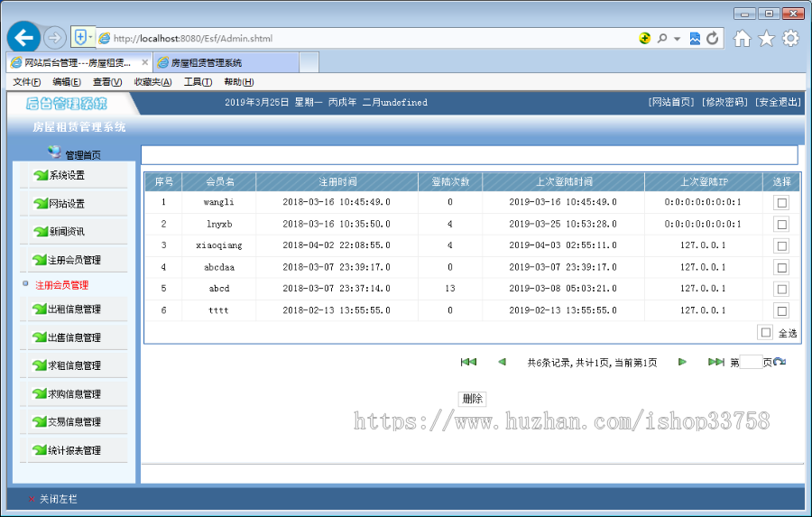
Task: Click the 修改密码 link
Action: pos(724,102)
